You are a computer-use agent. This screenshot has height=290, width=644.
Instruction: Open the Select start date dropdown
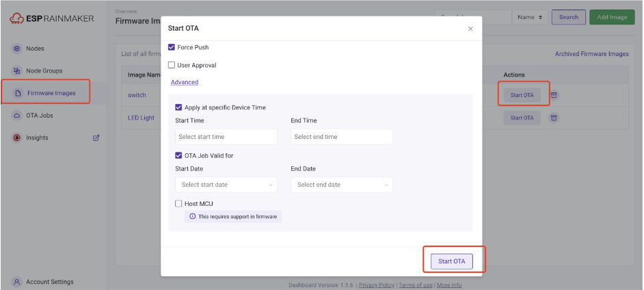(226, 185)
